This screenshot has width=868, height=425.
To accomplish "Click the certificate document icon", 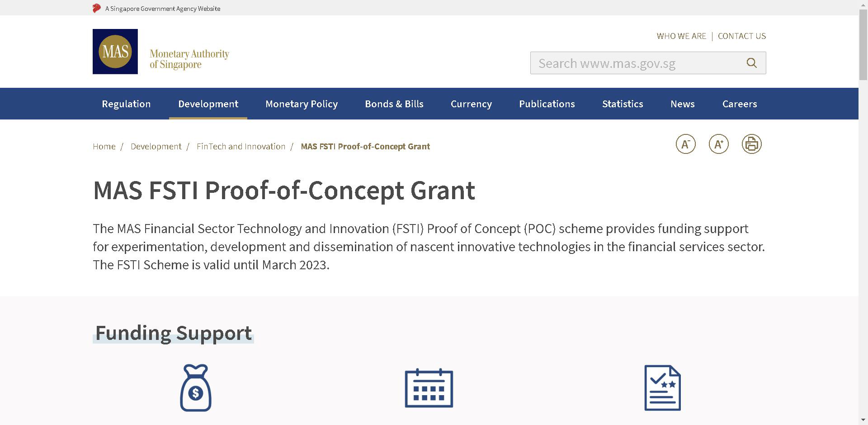I will point(662,388).
